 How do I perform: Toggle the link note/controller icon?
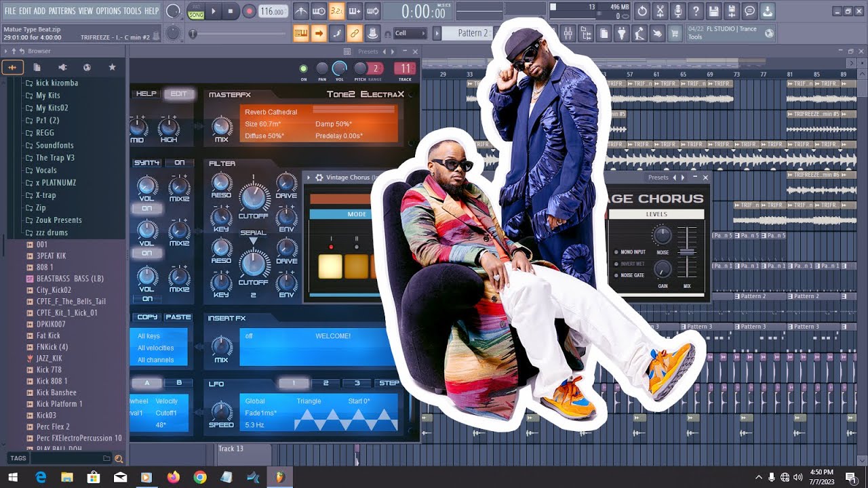[x=355, y=33]
